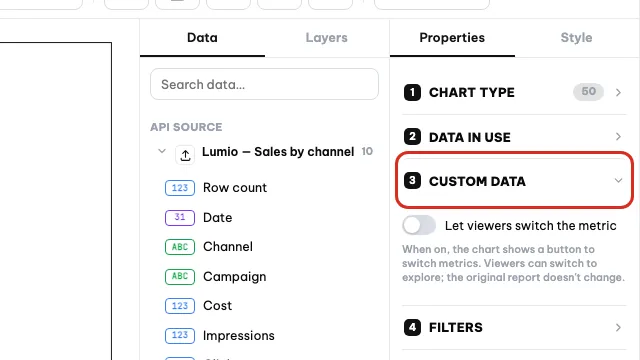Open the Layers tab

tap(327, 38)
